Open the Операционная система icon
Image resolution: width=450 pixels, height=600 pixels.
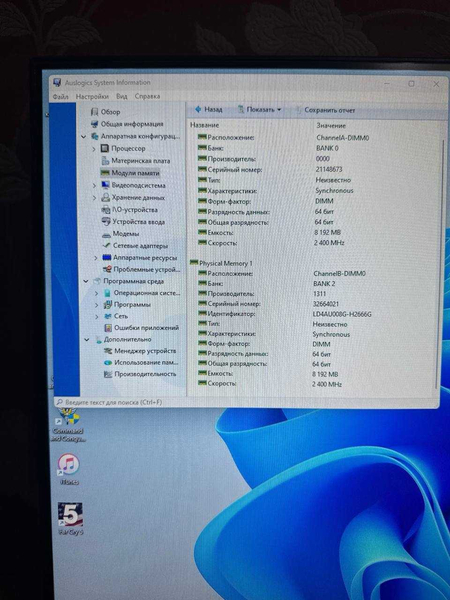pyautogui.click(x=108, y=293)
